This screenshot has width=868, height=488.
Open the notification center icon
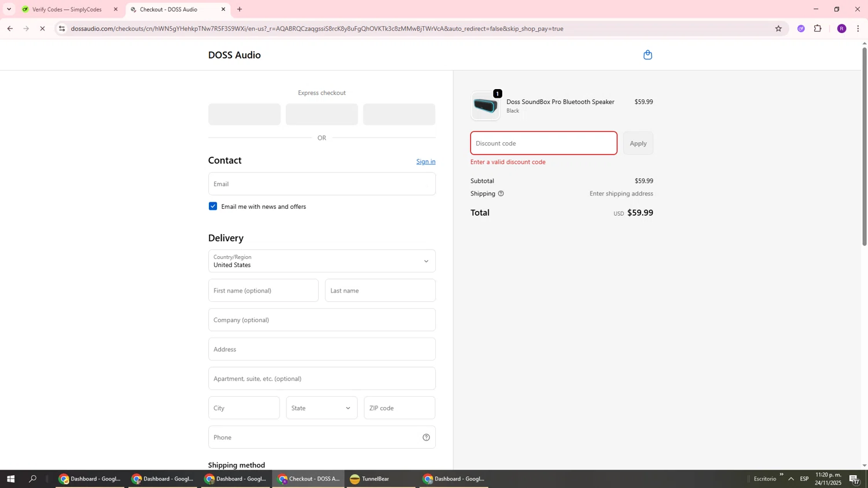point(854,479)
